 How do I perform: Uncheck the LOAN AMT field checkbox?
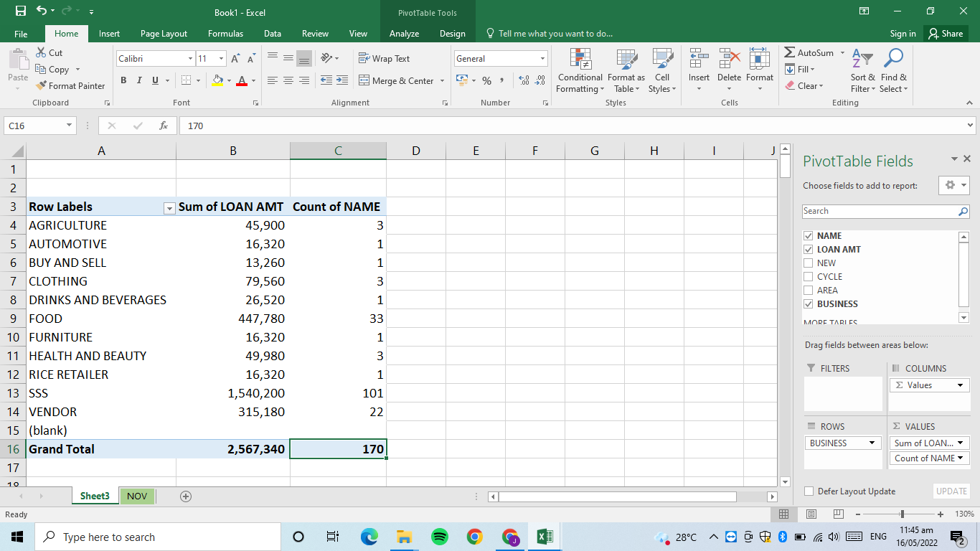(x=809, y=249)
